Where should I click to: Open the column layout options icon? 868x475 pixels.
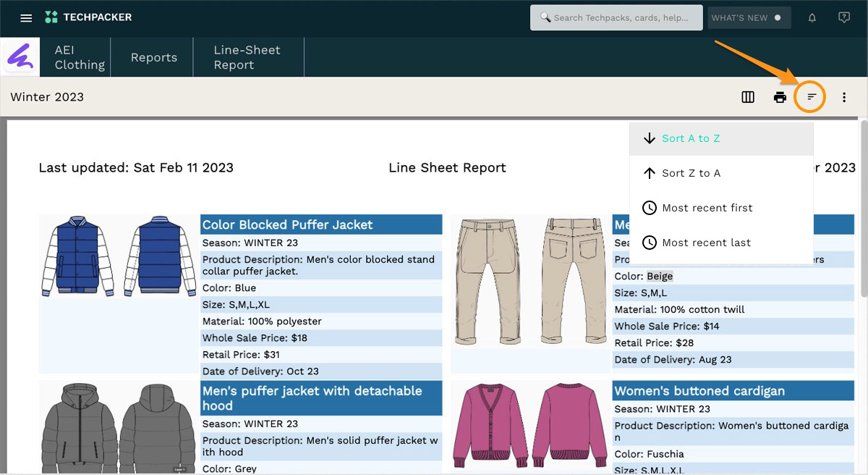[747, 96]
